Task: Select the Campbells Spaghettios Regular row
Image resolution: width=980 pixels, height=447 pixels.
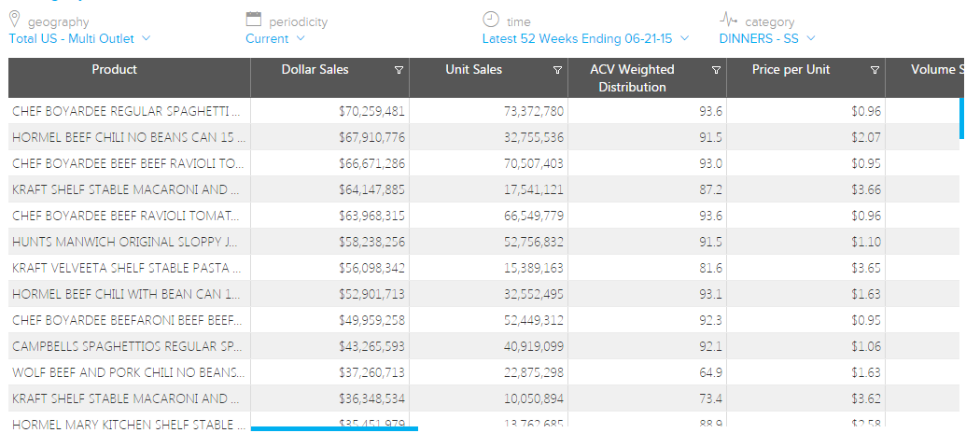Action: coord(130,346)
